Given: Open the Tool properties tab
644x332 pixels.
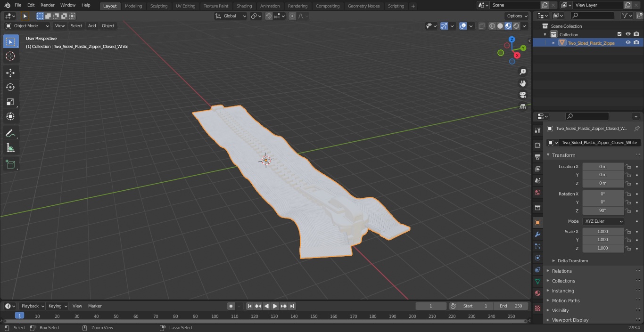Looking at the screenshot, I should tap(537, 130).
